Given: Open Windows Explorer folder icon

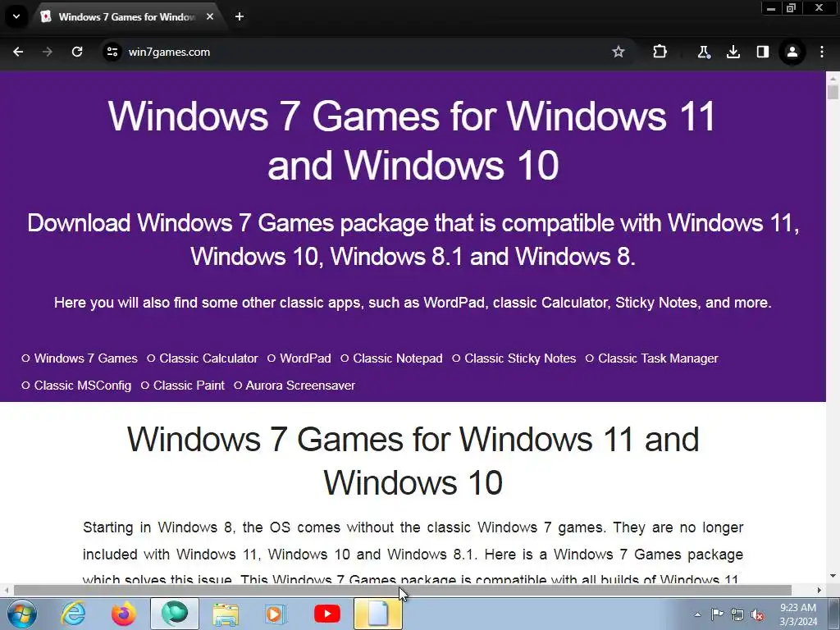Looking at the screenshot, I should 226,614.
